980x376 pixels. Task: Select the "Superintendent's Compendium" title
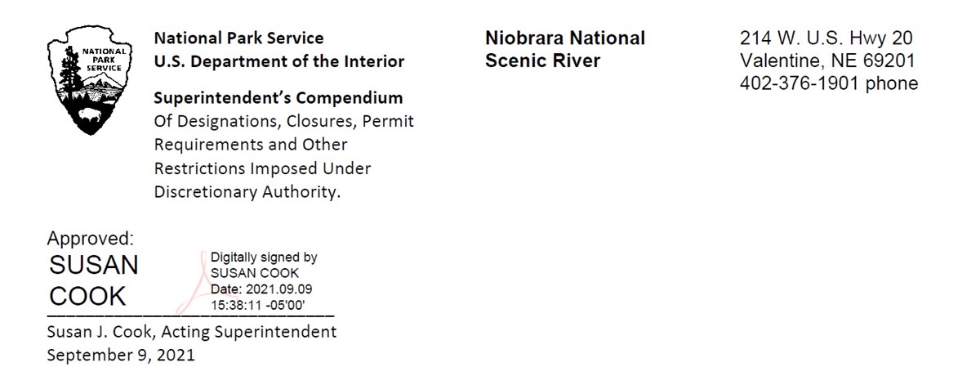pos(278,98)
